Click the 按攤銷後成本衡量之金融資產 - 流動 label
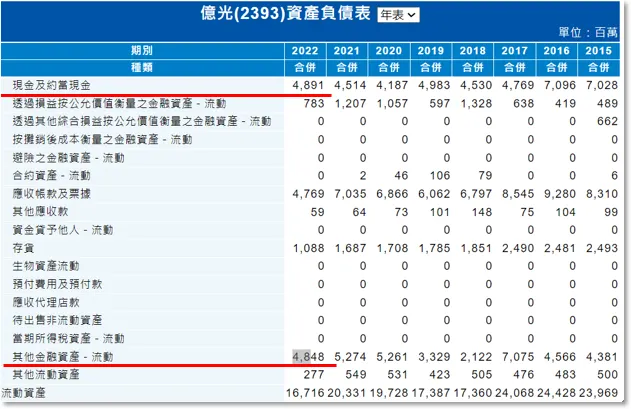Screen dimensions: 631x409 pos(102,140)
